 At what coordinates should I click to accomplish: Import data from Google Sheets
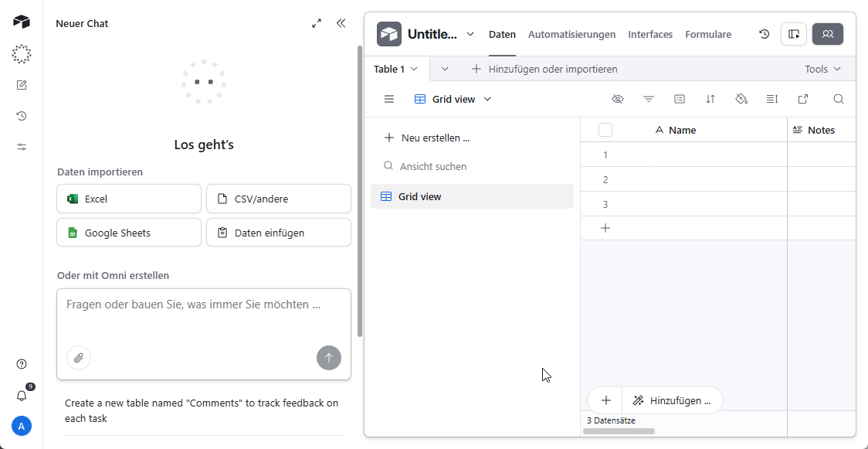pyautogui.click(x=128, y=232)
